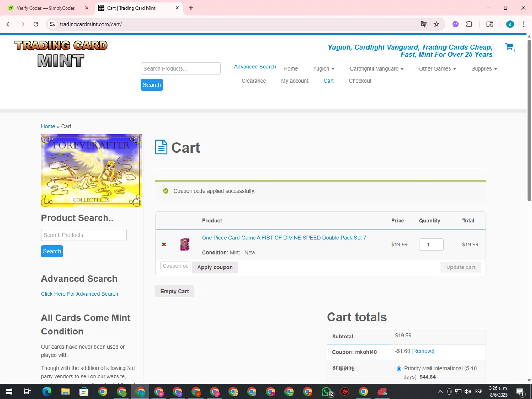Select Priority Mail International shipping option
The height and width of the screenshot is (399, 532).
coord(399,369)
